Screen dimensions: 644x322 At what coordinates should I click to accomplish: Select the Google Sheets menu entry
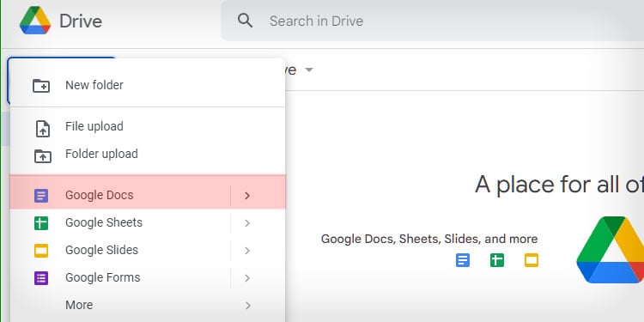tap(148, 222)
